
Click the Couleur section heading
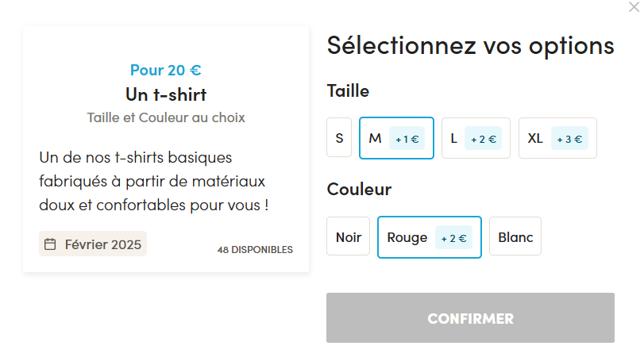point(360,189)
